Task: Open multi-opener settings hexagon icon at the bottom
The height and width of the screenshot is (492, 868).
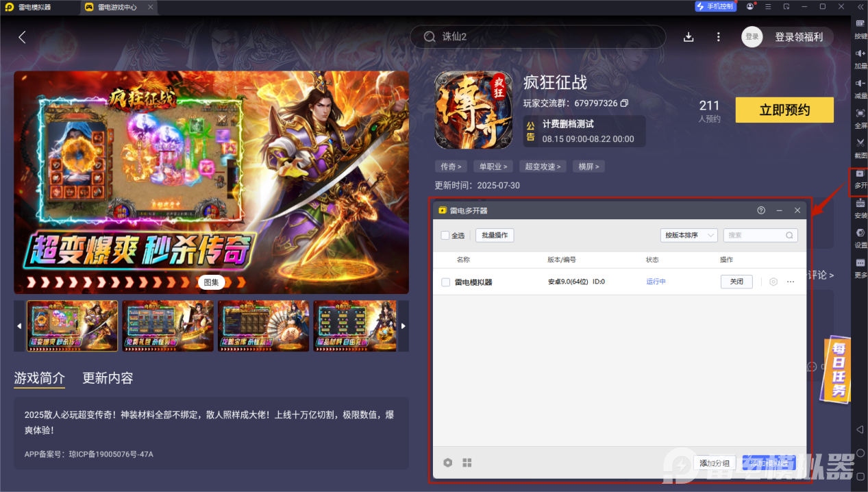Action: pyautogui.click(x=447, y=463)
